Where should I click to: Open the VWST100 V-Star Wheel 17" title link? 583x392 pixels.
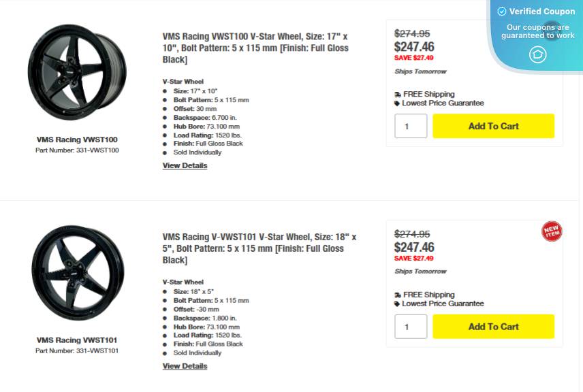255,48
